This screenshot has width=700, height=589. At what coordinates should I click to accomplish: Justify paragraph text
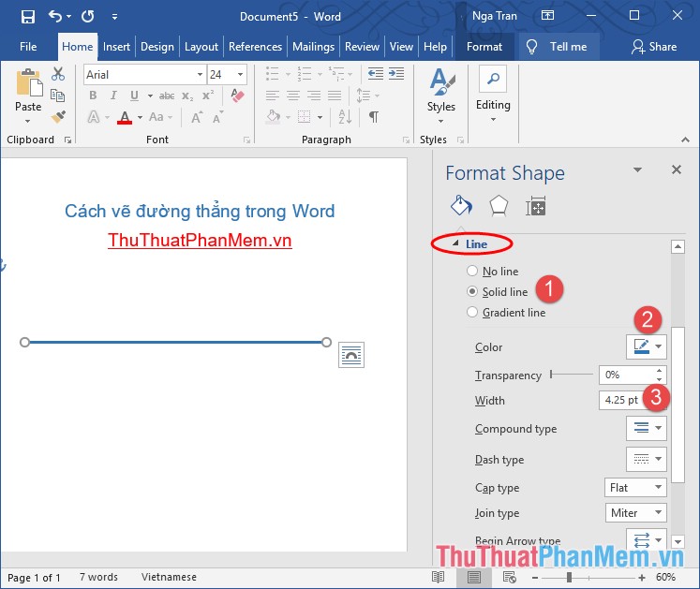tap(335, 95)
